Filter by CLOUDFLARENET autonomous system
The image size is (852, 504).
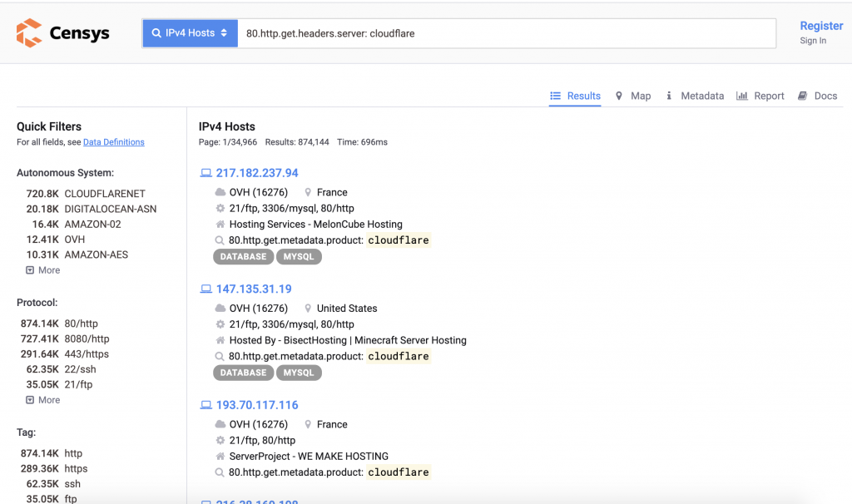click(x=104, y=194)
